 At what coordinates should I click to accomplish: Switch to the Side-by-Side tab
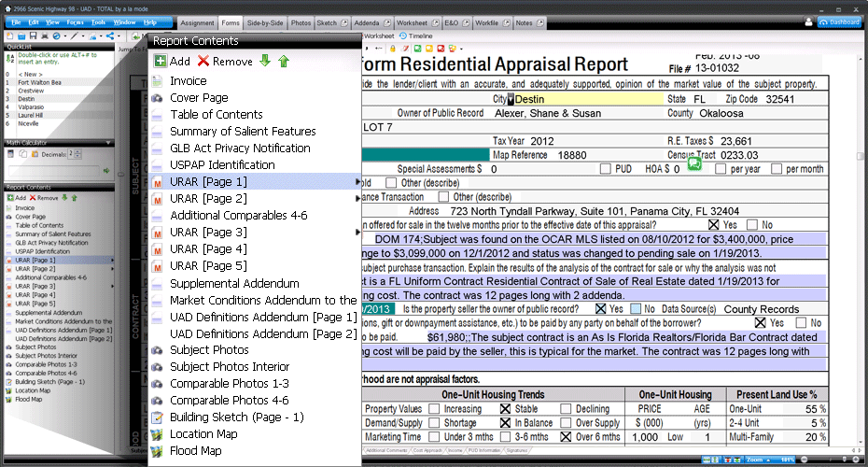[265, 22]
